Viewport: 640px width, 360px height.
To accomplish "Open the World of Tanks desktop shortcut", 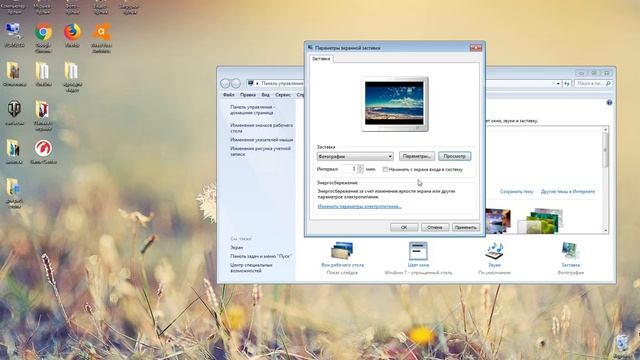I will point(14,109).
